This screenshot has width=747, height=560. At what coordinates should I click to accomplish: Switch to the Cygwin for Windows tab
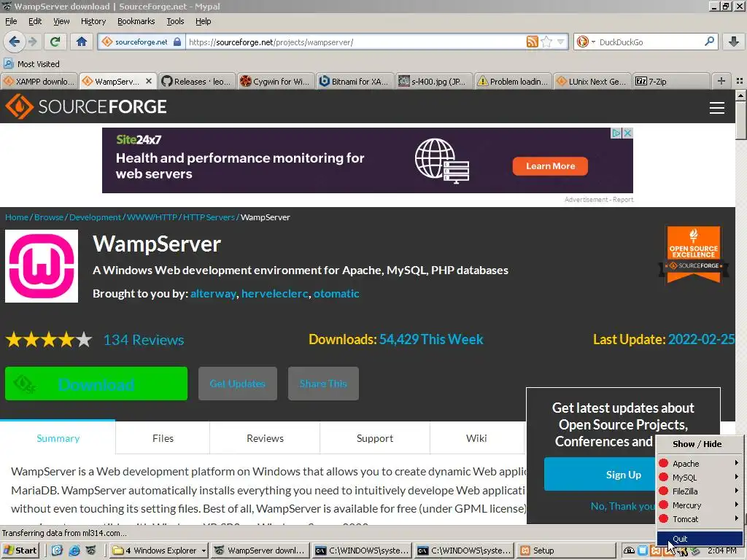(x=275, y=82)
